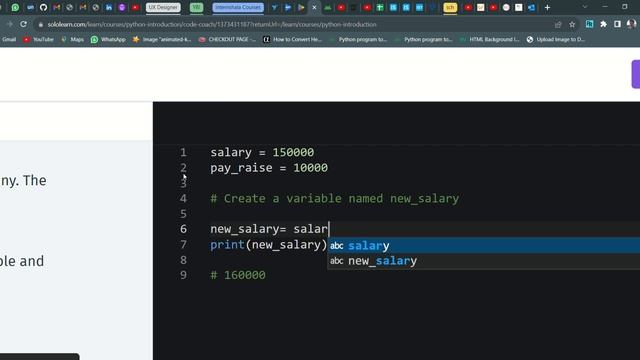The height and width of the screenshot is (360, 640).
Task: Click the '# Create a variable named new_salary' comment
Action: pos(335,198)
